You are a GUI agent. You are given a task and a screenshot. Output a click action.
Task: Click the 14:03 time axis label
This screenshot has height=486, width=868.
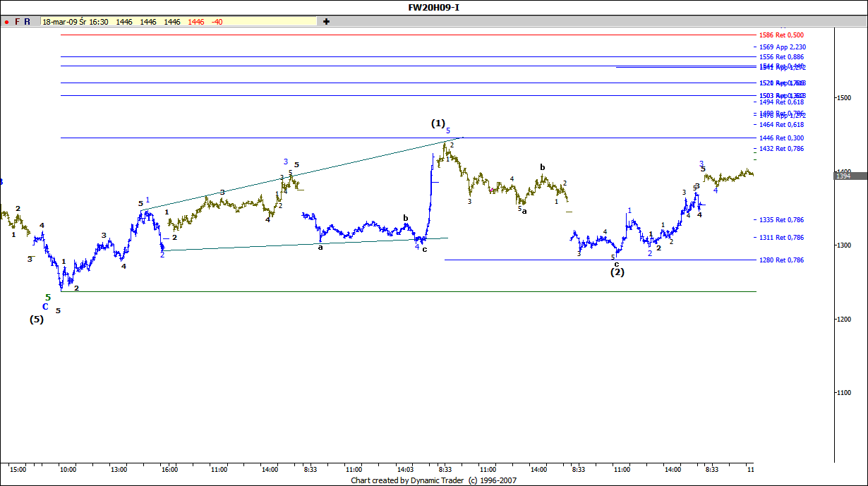(405, 469)
